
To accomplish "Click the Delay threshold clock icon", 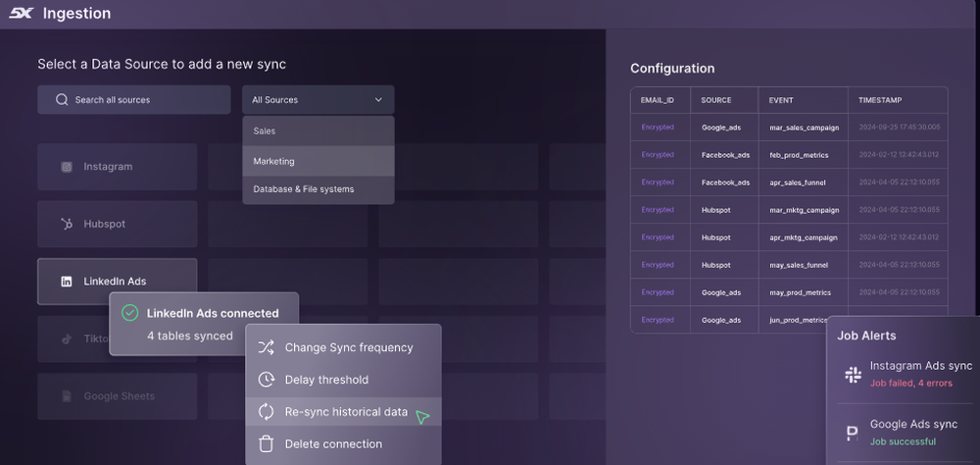I will 267,380.
